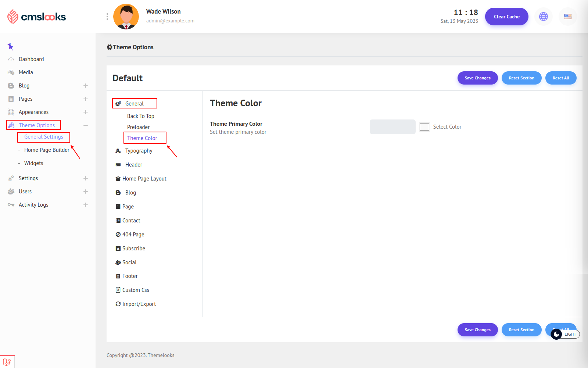Open the Select Color swatch picker
Image resolution: width=588 pixels, height=368 pixels.
pyautogui.click(x=424, y=127)
